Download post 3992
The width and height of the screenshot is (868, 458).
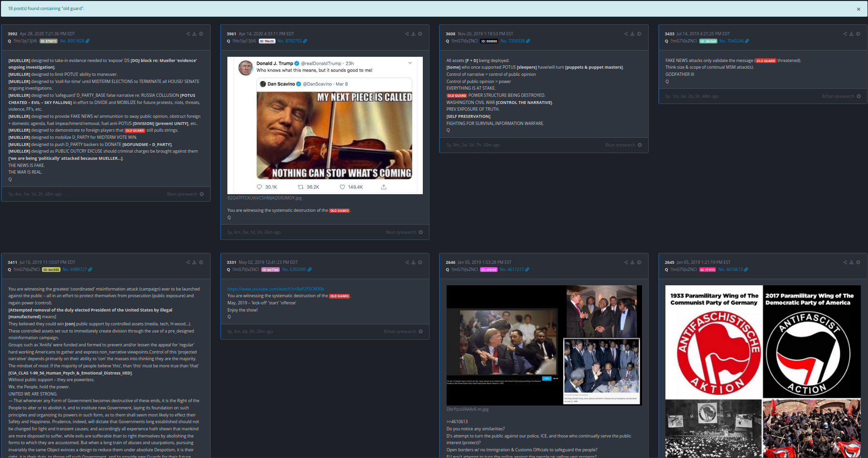click(194, 34)
